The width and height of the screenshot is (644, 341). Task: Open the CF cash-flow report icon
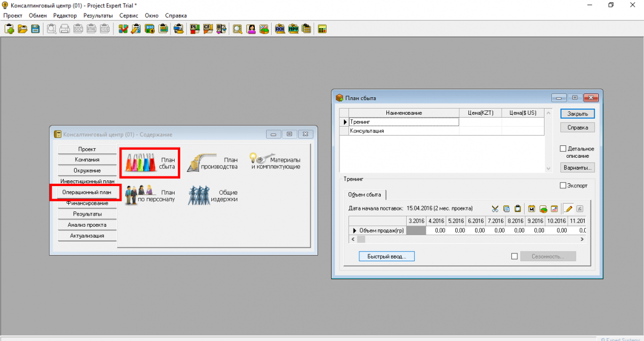pyautogui.click(x=208, y=29)
